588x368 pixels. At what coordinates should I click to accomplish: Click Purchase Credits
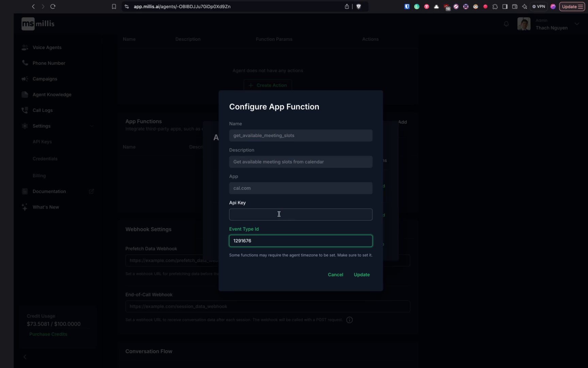pos(48,334)
